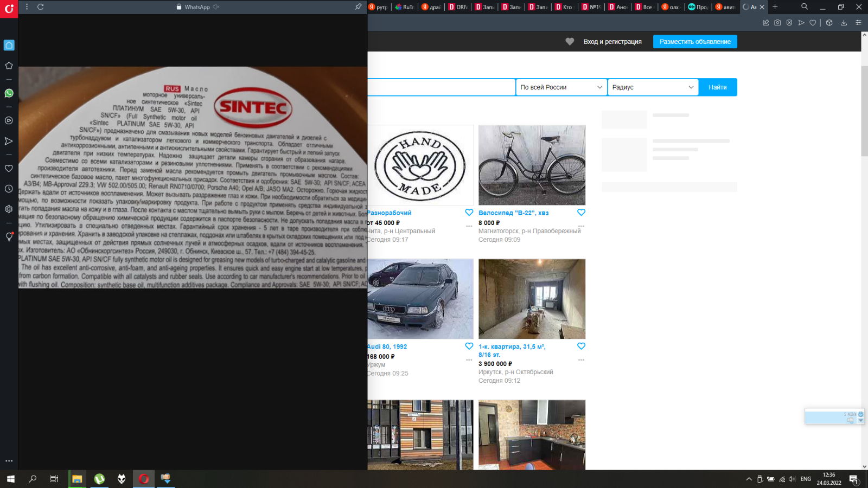The image size is (868, 488).
Task: Open the lightbulb icon in sidebar
Action: pyautogui.click(x=9, y=236)
